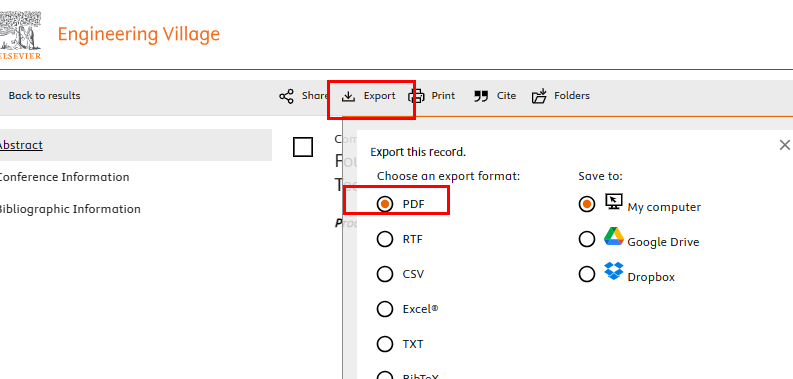Select Google Drive as save location
The height and width of the screenshot is (379, 793).
587,239
